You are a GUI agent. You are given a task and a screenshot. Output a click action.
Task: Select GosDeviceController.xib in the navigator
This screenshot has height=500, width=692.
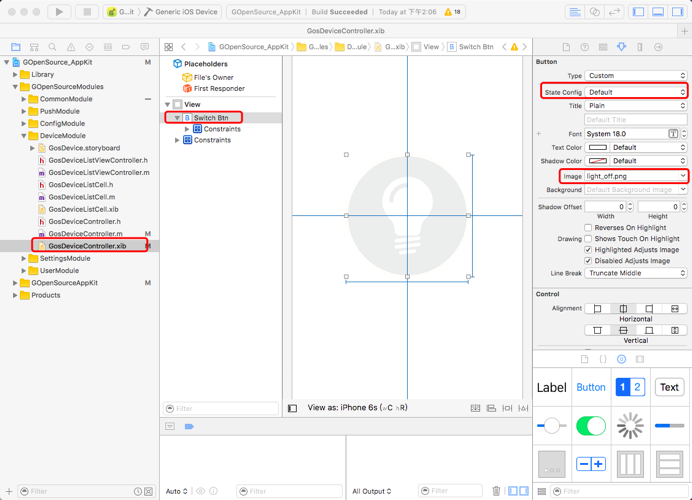coord(86,246)
